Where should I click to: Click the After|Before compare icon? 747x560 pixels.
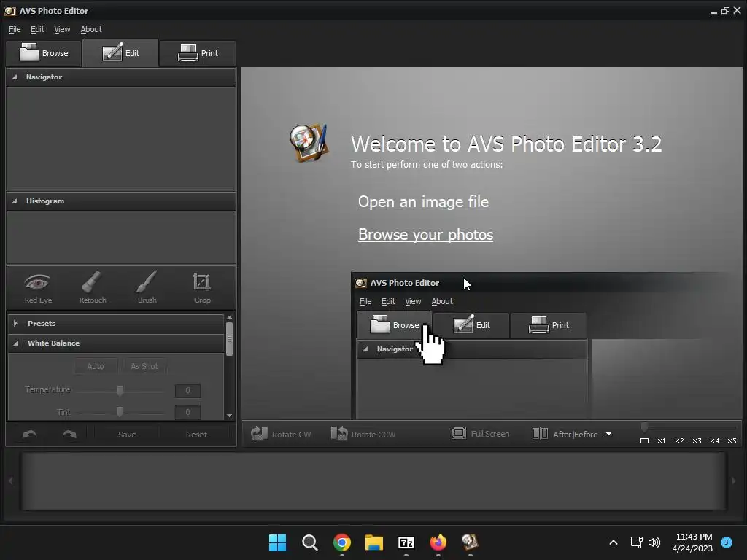tap(540, 433)
